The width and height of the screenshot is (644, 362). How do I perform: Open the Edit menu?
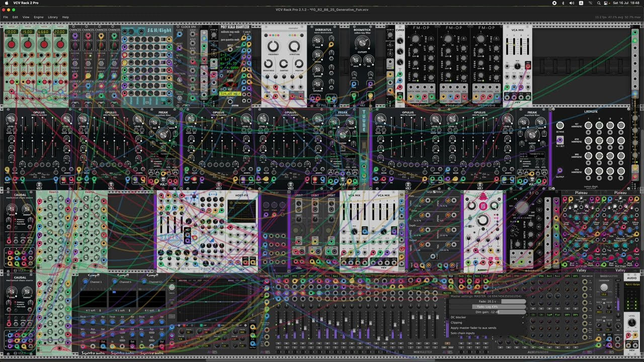[x=15, y=17]
